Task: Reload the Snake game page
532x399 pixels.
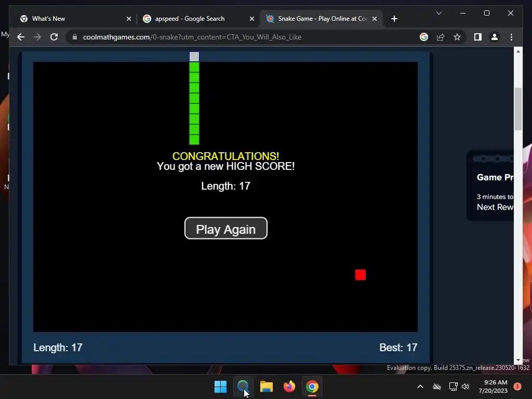Action: coord(54,37)
